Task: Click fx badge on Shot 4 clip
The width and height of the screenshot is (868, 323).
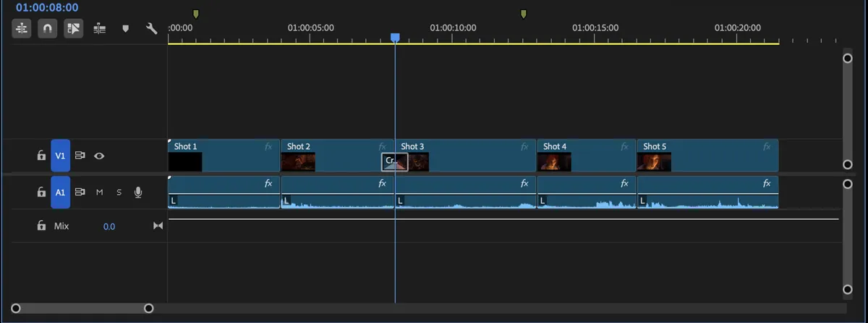Action: (624, 146)
